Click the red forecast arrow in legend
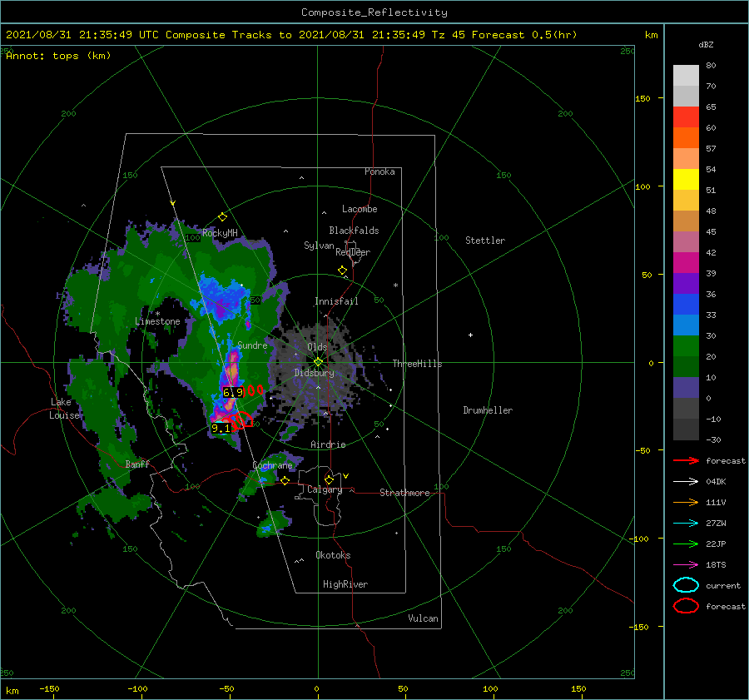 [686, 460]
